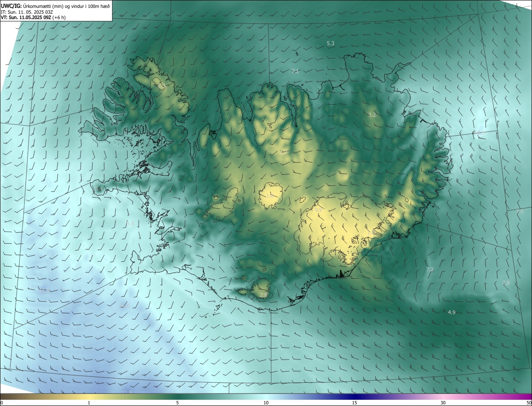
Task: Click the "5.3" value label on the map
Action: [x=331, y=43]
